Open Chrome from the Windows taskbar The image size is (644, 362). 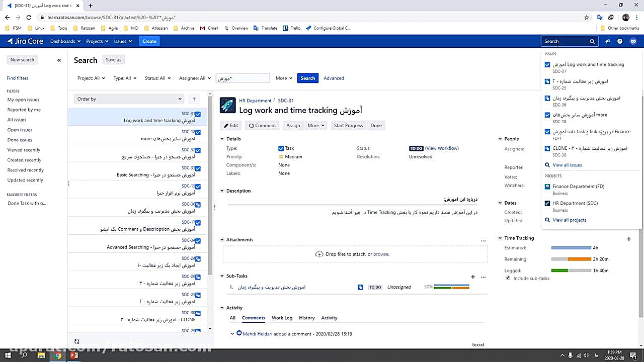(x=58, y=355)
